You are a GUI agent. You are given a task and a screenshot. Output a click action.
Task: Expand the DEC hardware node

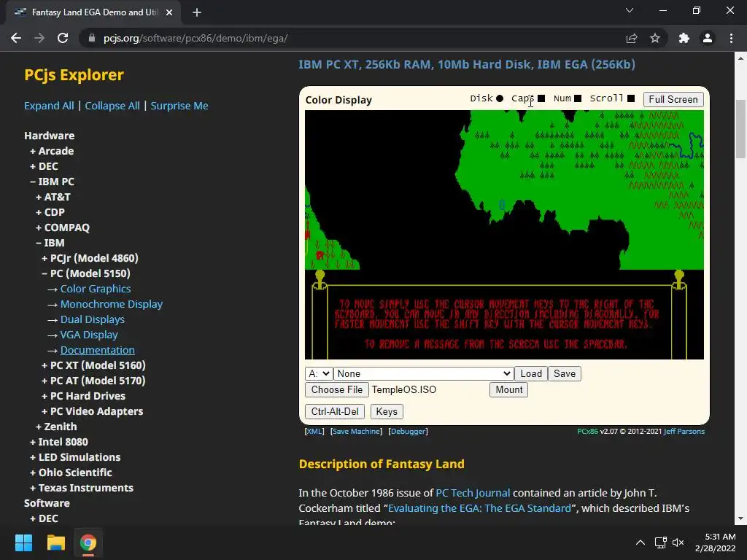pos(44,166)
